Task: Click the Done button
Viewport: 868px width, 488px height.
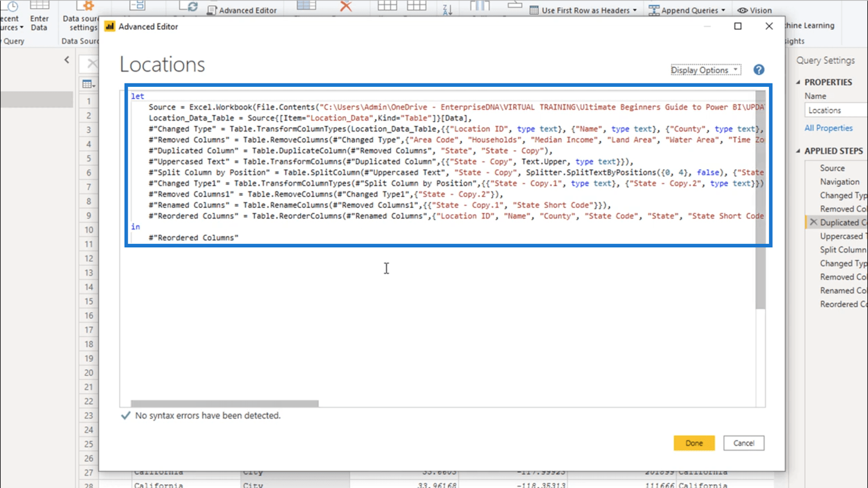Action: tap(694, 443)
